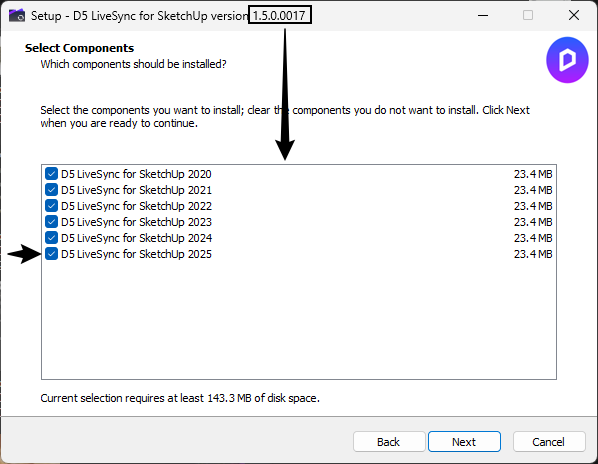Cancel the D5 LiveSync installation

pos(549,442)
